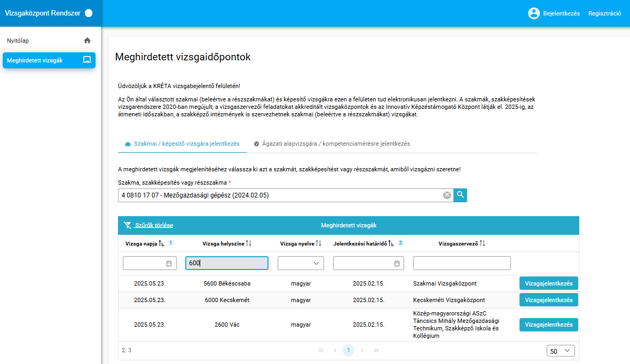Click the 2600 Vác location cell
The height and width of the screenshot is (364, 630).
(x=227, y=325)
